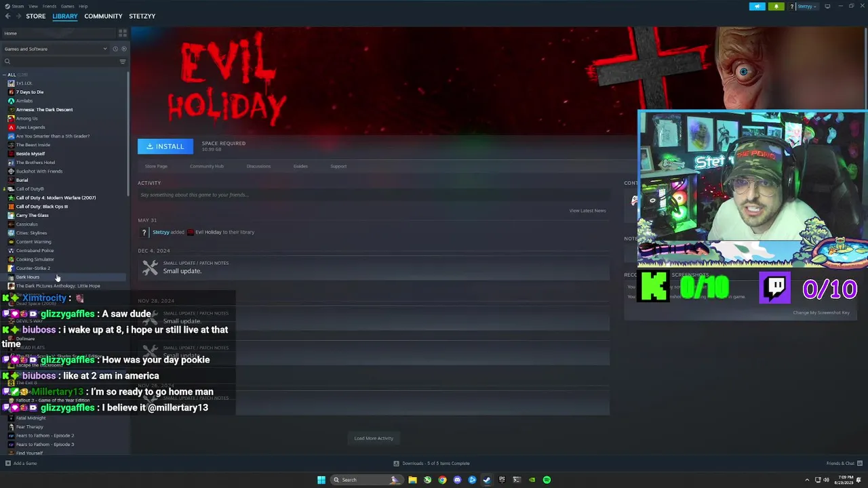
Task: Open the Friends menu
Action: [x=50, y=6]
